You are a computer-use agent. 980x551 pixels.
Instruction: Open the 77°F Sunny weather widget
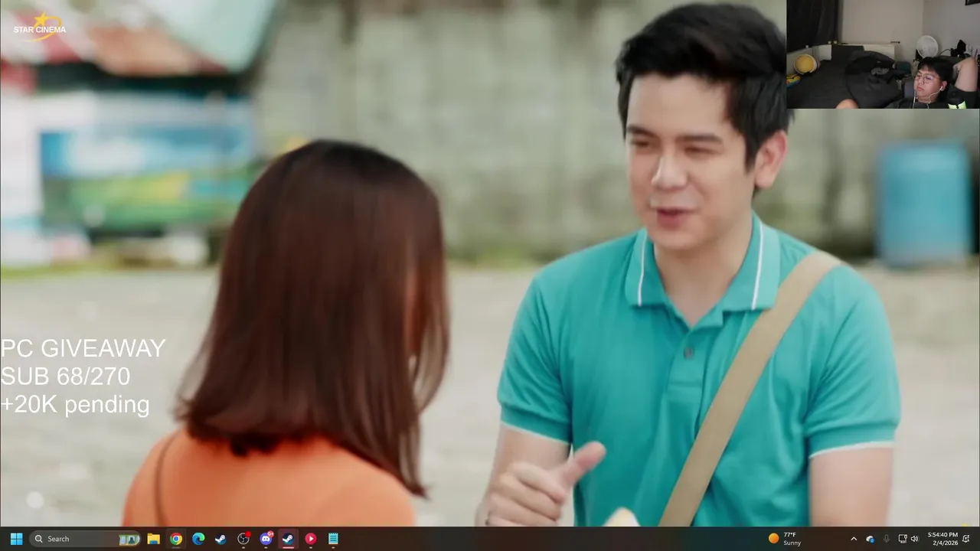[785, 539]
